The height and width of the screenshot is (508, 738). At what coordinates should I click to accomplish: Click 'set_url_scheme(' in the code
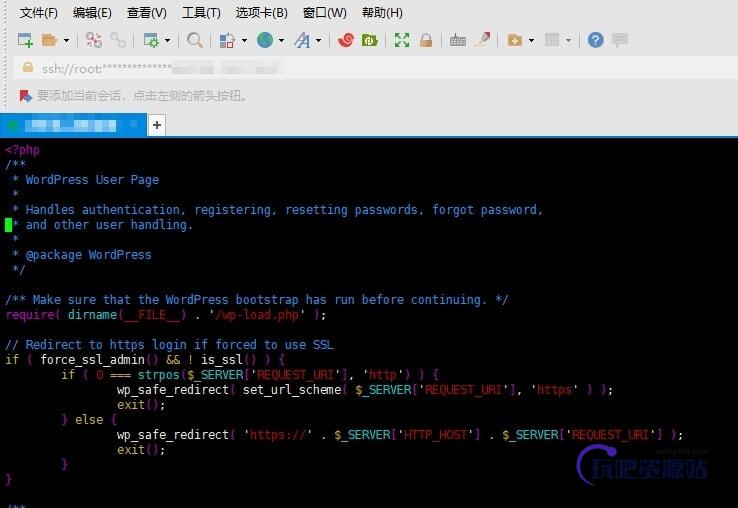tap(295, 390)
